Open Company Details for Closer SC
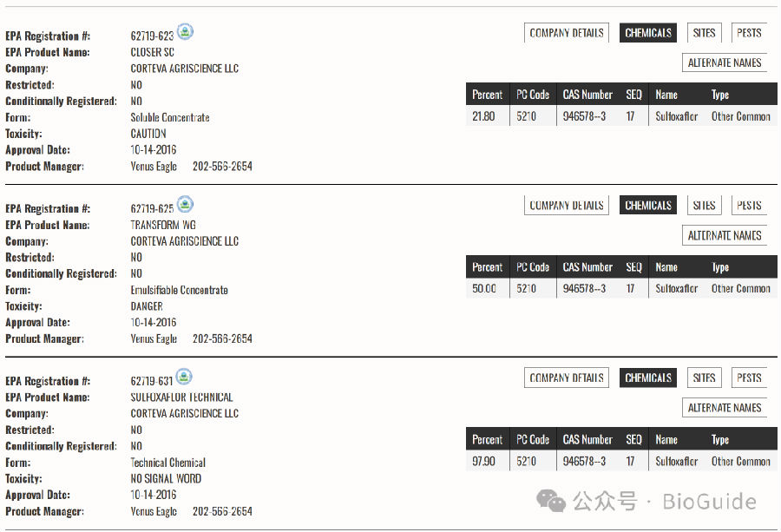Screen dimensions: 781x532 pos(567,33)
